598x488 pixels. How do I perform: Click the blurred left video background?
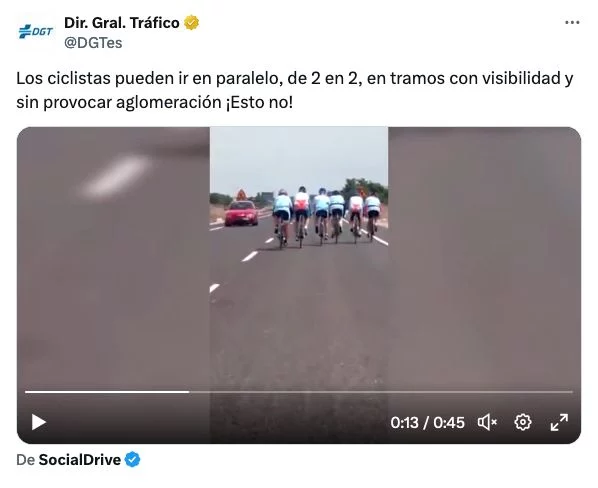coord(113,259)
